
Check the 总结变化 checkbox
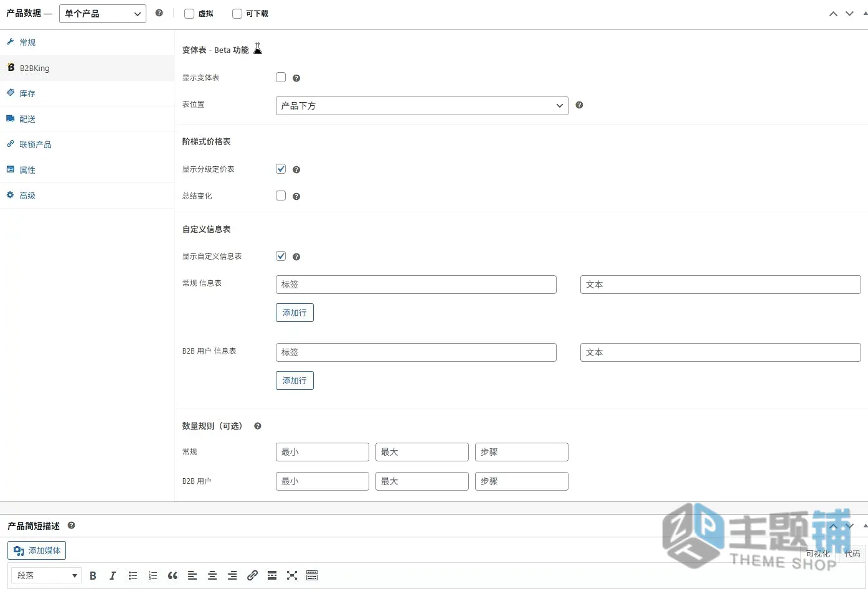pyautogui.click(x=281, y=196)
